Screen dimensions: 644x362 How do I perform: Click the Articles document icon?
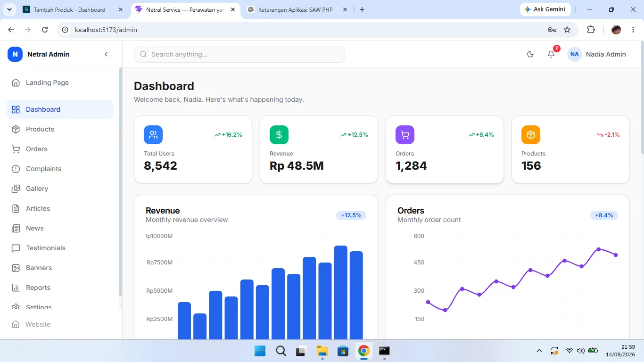pos(16,208)
